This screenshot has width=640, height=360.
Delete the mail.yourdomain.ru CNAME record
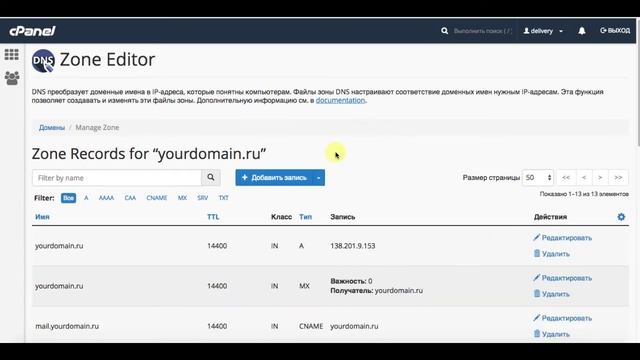point(551,334)
